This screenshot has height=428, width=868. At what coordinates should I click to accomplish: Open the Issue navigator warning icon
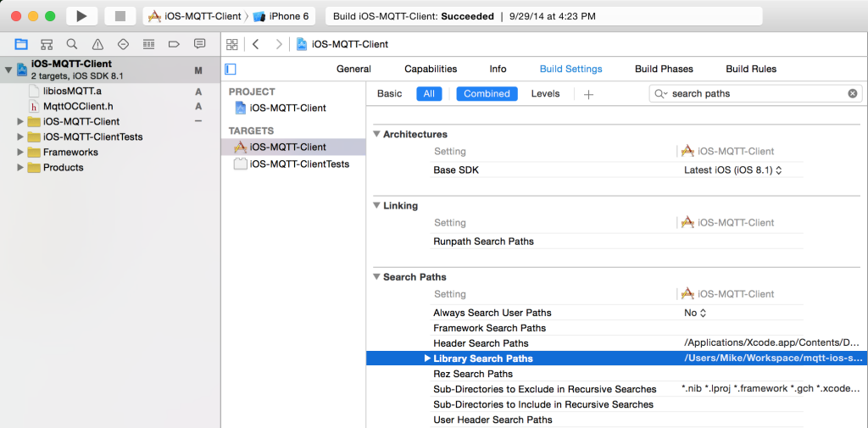point(97,44)
